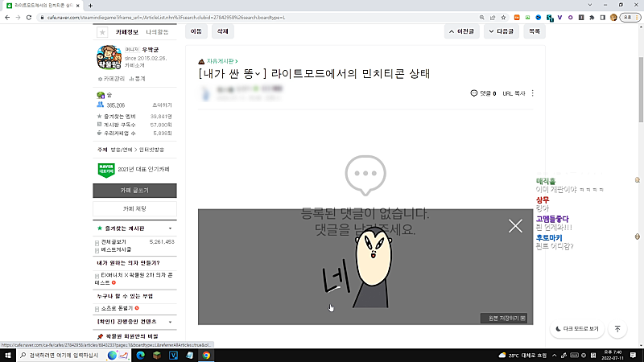Image resolution: width=644 pixels, height=362 pixels.
Task: Open 카페관리 cafe management
Action: (111, 79)
